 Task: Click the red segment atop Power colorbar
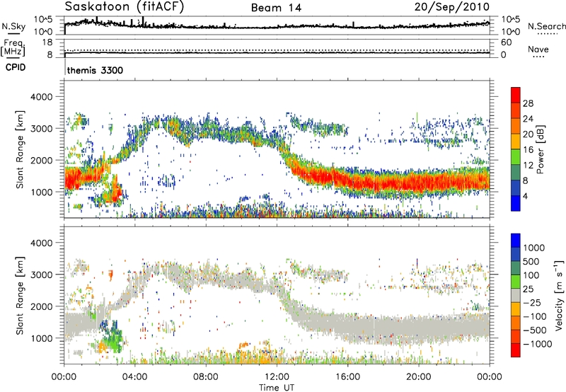click(x=516, y=95)
